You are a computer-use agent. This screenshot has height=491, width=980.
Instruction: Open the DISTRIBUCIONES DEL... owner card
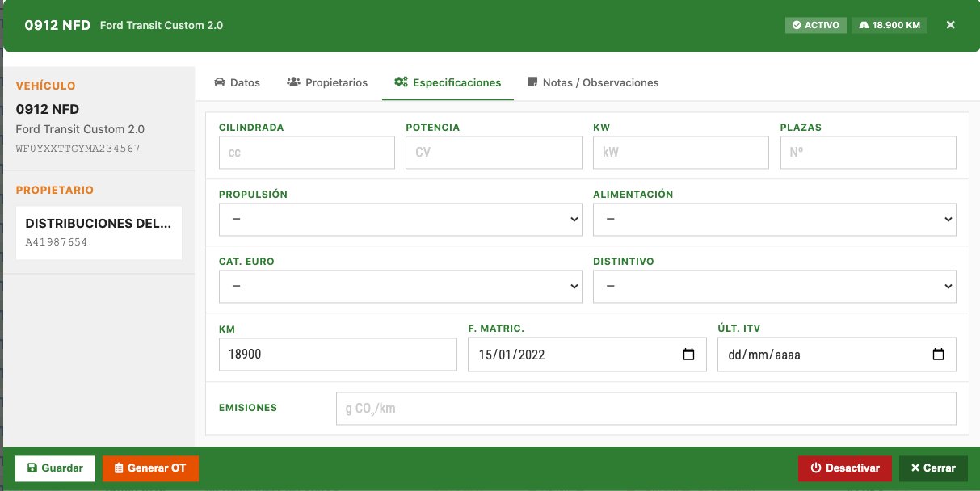[x=99, y=233]
